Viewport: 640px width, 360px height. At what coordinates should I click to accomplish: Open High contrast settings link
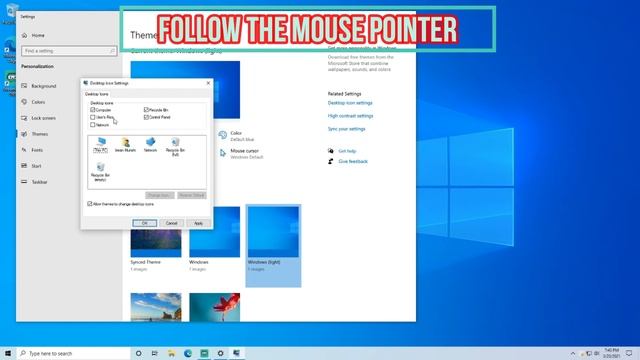(x=350, y=116)
